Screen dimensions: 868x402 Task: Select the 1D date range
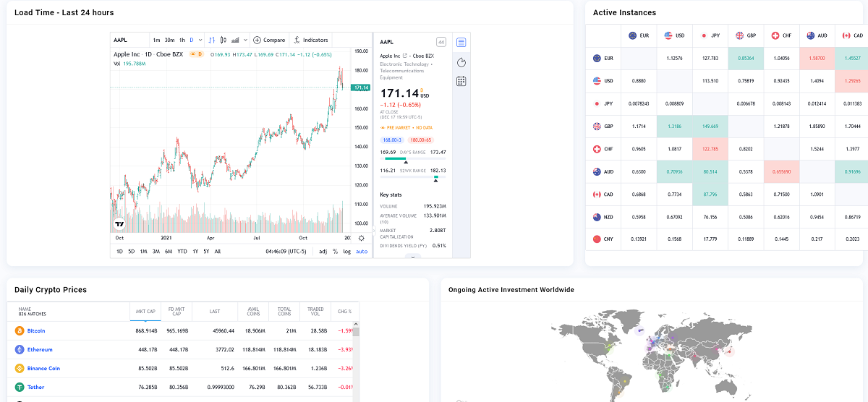[120, 251]
